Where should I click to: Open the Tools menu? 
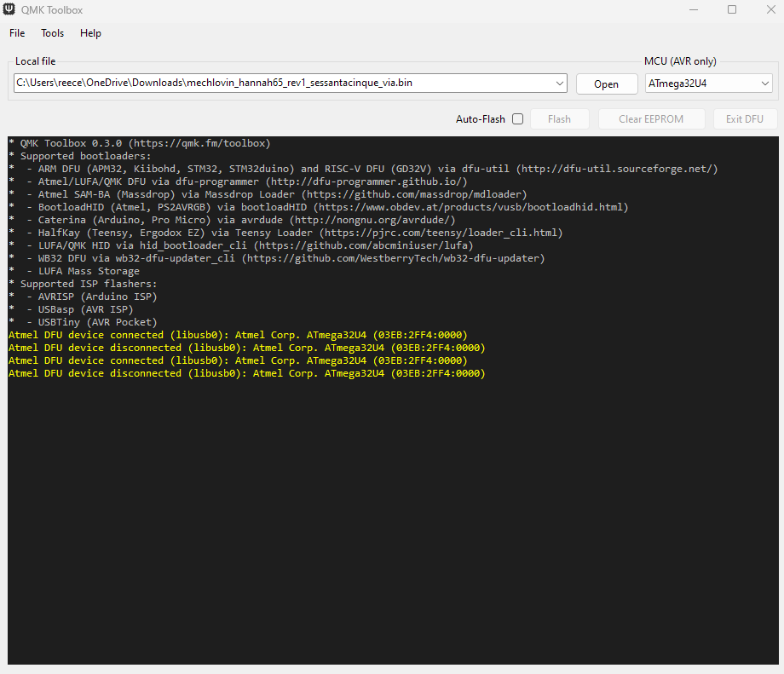pyautogui.click(x=53, y=33)
